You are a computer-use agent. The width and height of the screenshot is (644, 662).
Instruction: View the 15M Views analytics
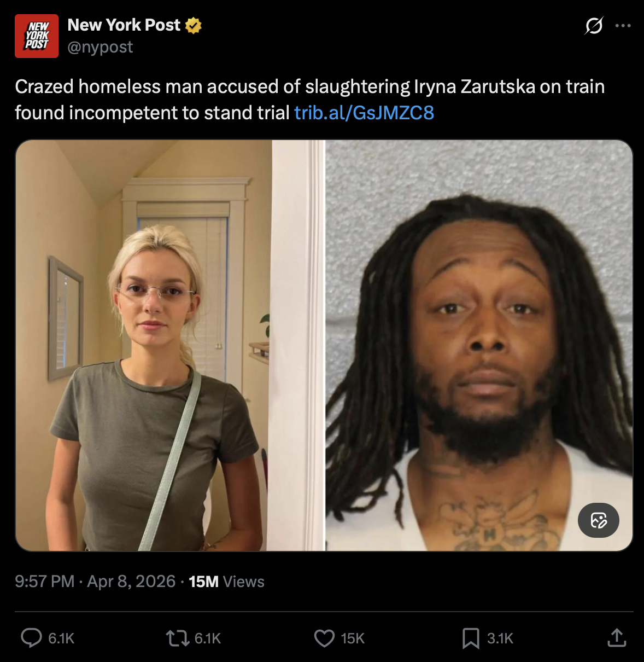click(x=226, y=582)
